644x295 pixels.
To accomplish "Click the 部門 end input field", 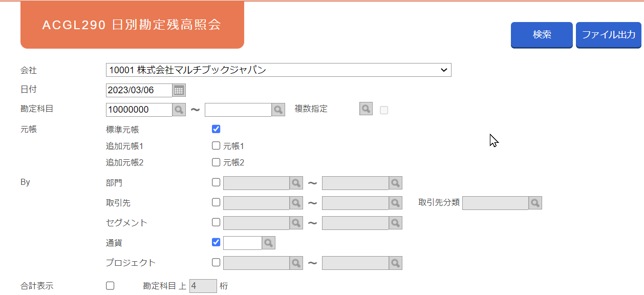I will (x=355, y=183).
